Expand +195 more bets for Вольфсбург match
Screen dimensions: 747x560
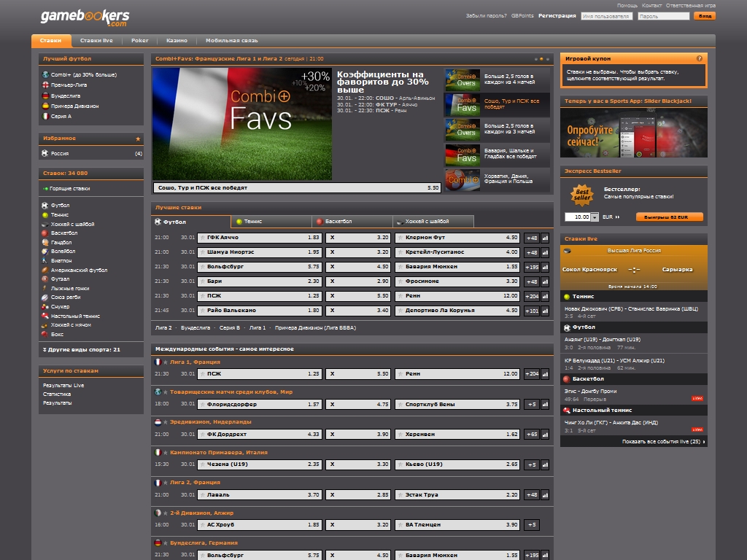[x=532, y=267]
